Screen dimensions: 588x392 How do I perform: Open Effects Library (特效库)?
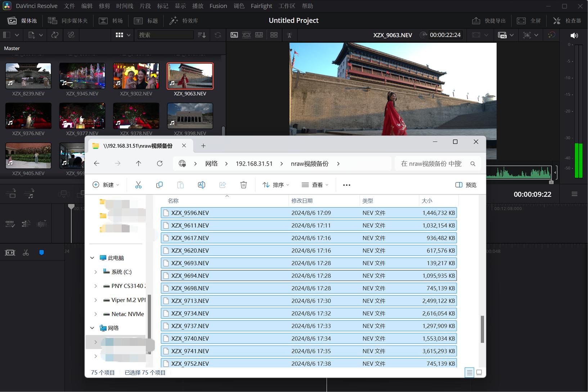tap(184, 21)
